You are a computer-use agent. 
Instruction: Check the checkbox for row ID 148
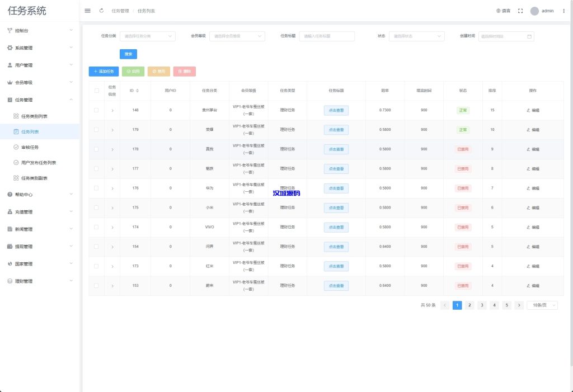96,110
